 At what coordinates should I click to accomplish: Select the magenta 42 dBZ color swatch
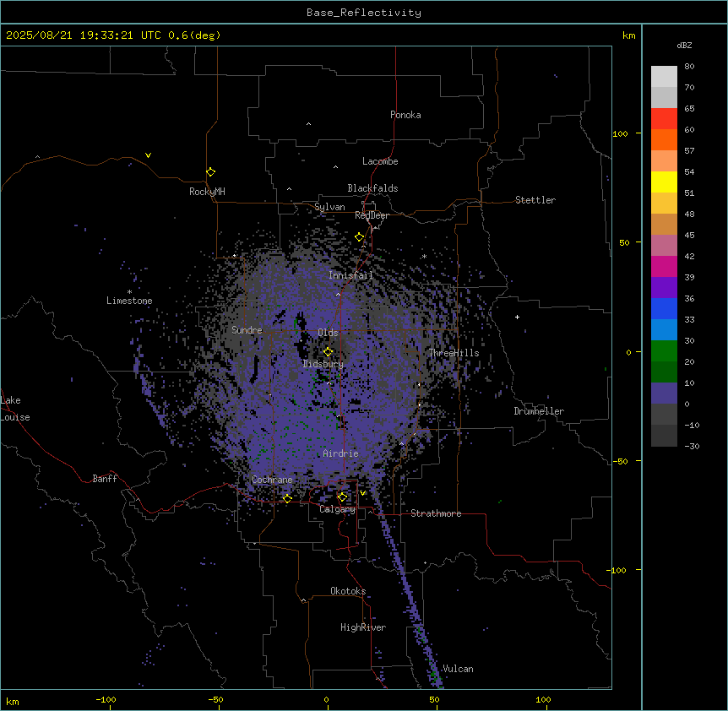(x=664, y=266)
